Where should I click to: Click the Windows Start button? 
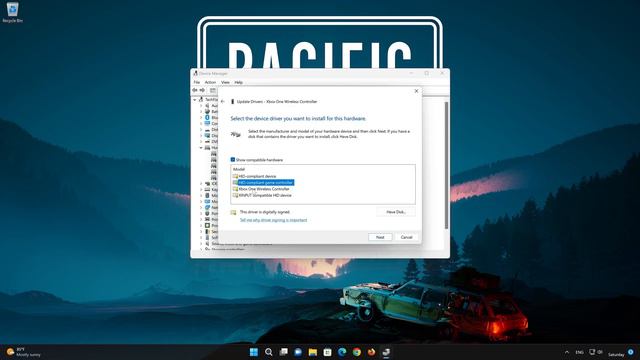pyautogui.click(x=253, y=352)
